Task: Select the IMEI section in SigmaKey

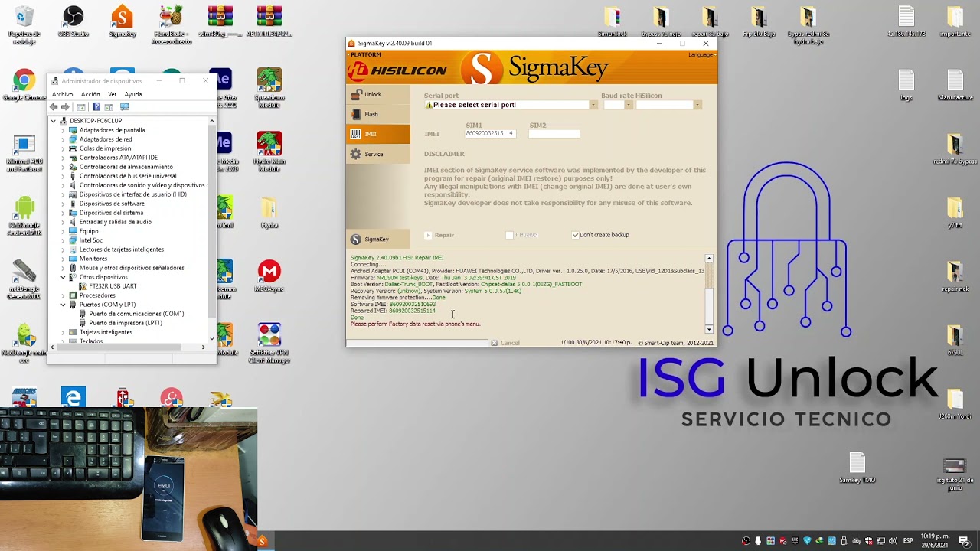Action: point(379,134)
